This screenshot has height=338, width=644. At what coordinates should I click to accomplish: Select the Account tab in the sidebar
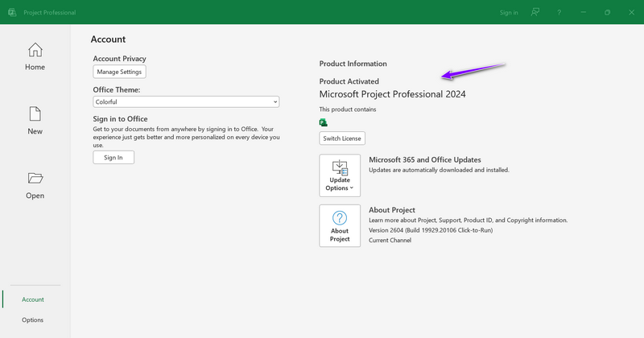33,299
